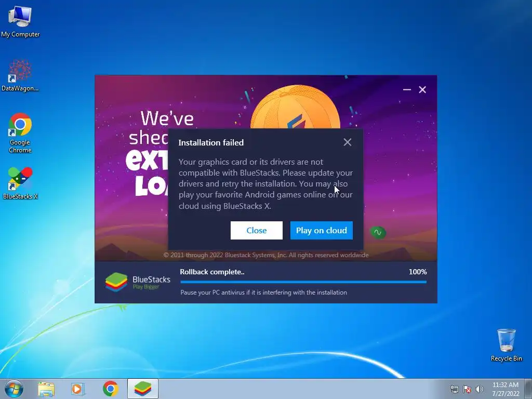532x399 pixels.
Task: Click the 'Rollback complete..' status text
Action: 212,272
